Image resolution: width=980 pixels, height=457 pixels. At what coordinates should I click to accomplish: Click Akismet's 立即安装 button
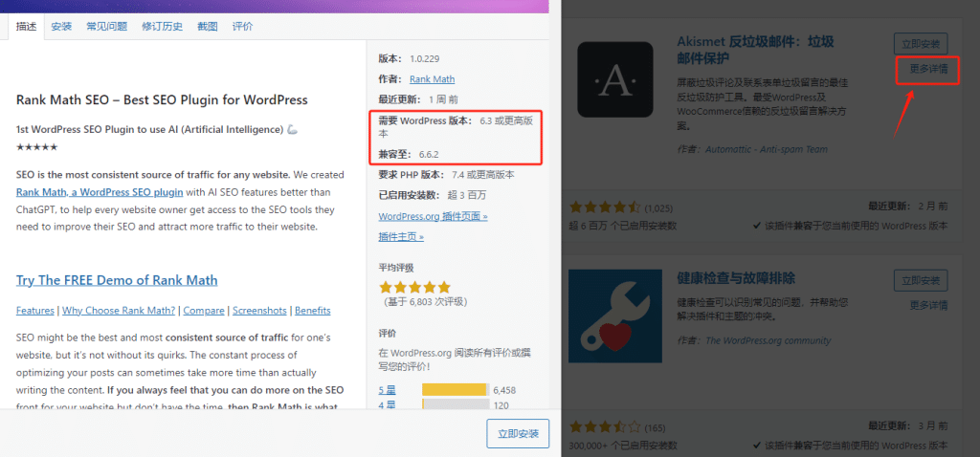point(921,44)
